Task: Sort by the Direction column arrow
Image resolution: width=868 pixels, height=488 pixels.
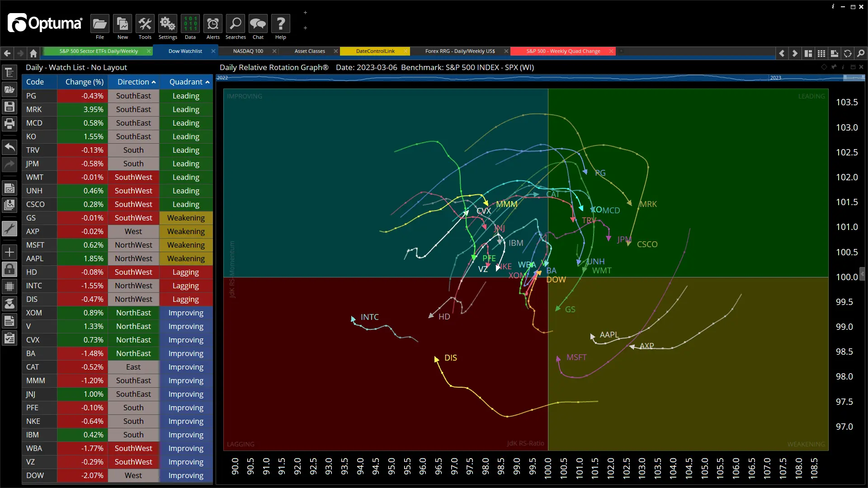Action: tap(154, 82)
